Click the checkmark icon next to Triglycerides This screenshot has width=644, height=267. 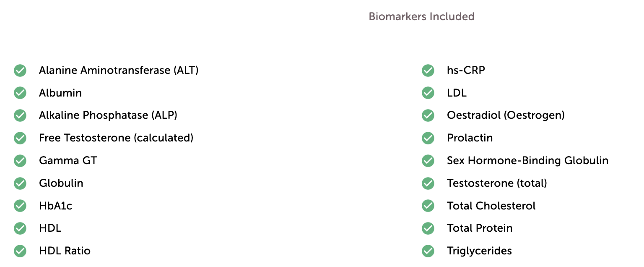tap(428, 251)
